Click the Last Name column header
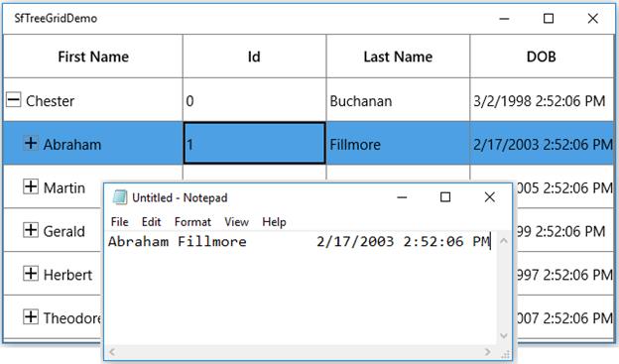619x364 pixels. 398,57
